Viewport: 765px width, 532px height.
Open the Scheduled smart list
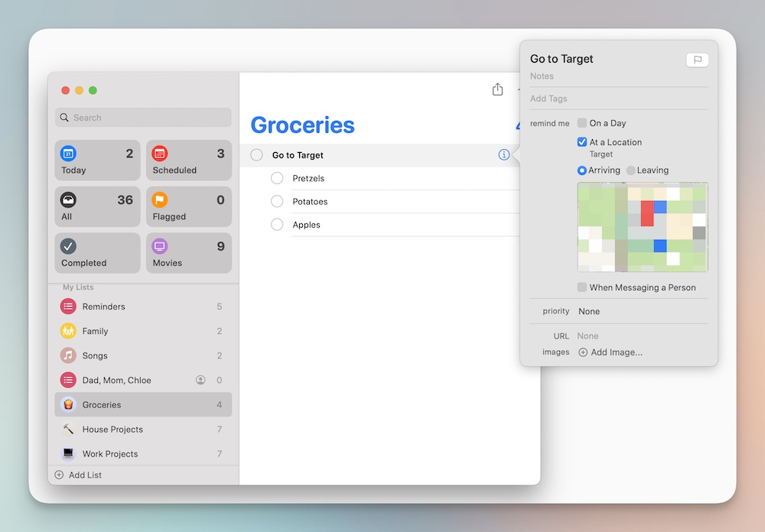[189, 161]
